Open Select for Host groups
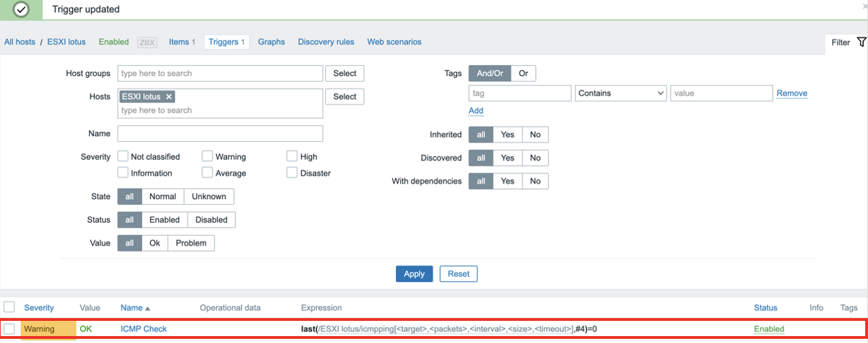Screen dimensions: 868x343 pos(345,73)
